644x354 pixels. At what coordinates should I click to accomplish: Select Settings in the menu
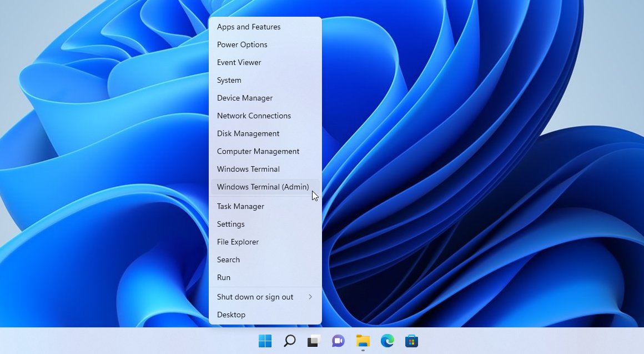coord(265,224)
